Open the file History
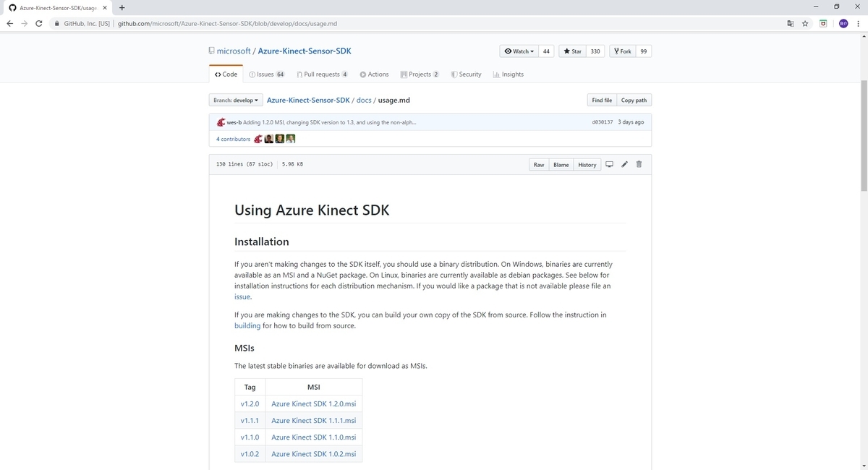Screen dimensions: 868x470 (x=587, y=165)
